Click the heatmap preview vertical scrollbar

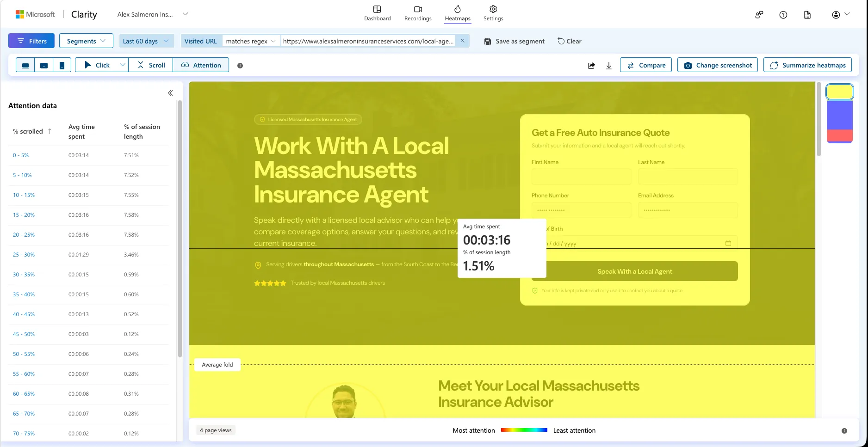[818, 119]
